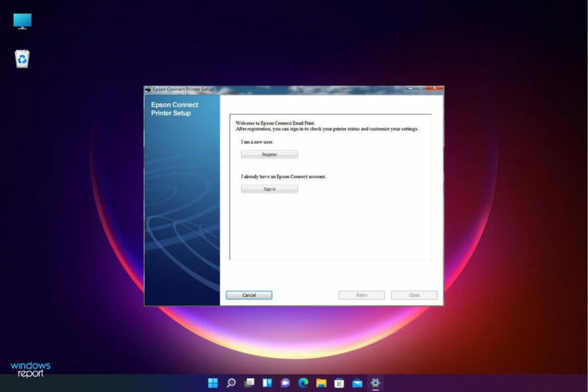Screen dimensions: 588x392
Task: Click the Epson printer icon in the title bar
Action: point(148,90)
